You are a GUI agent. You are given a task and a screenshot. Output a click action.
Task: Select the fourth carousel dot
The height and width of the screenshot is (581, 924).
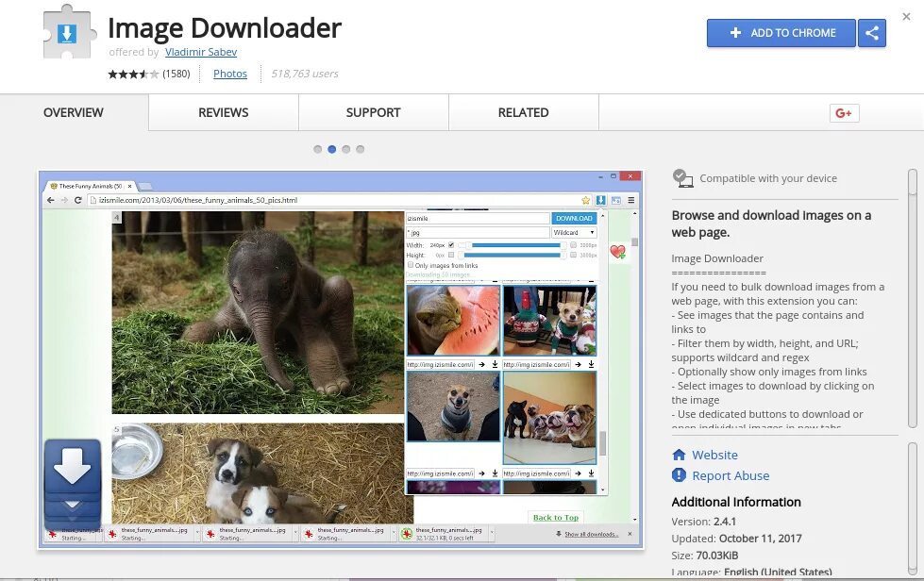click(x=360, y=150)
